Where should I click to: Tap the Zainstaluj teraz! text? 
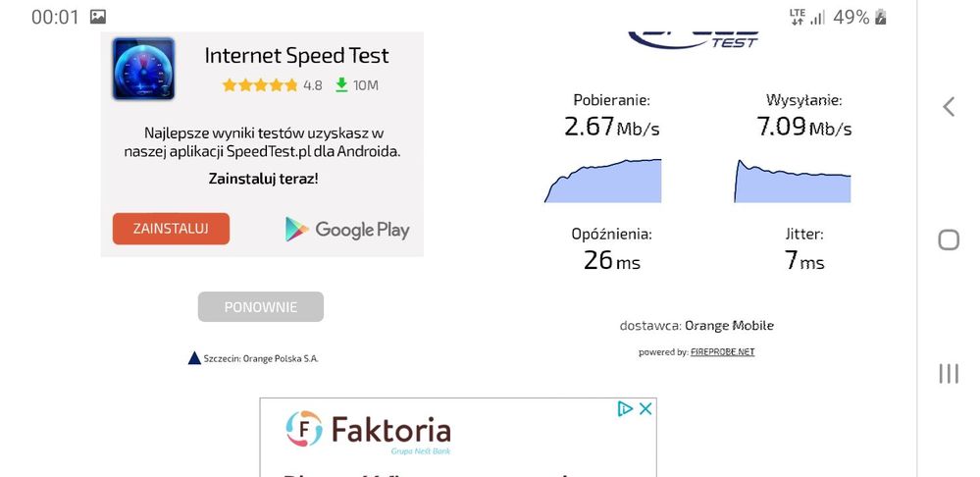point(263,179)
